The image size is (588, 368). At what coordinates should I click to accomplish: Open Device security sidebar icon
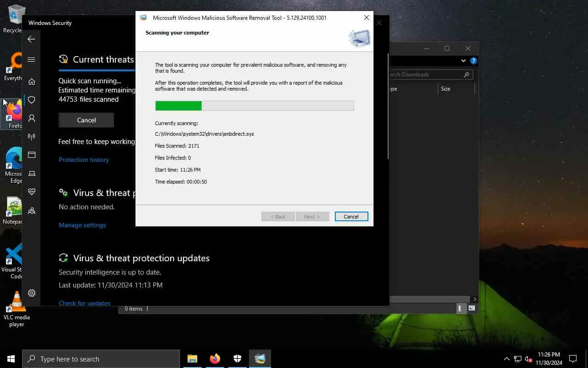32,173
